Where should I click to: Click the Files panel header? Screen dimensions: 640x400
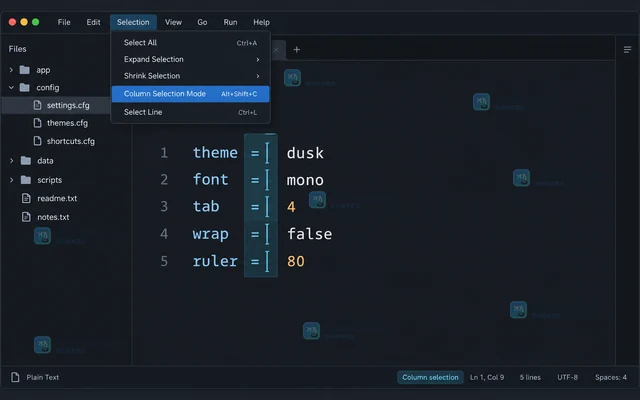(18, 49)
